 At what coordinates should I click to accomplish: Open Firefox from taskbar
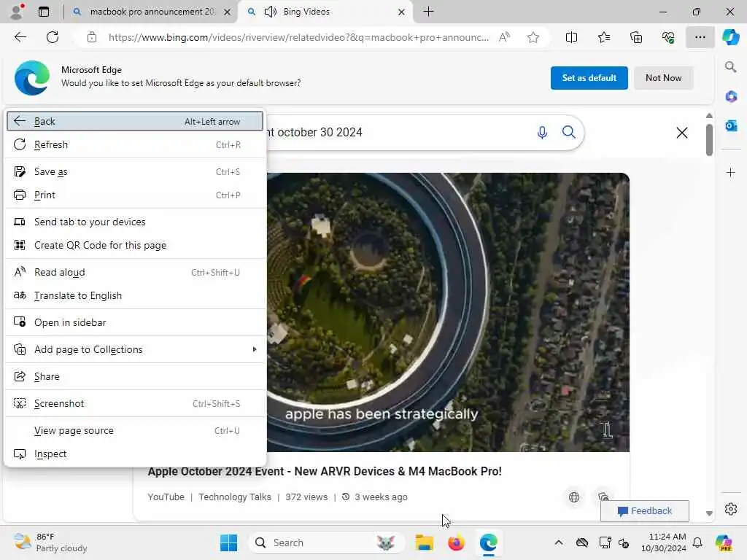(x=456, y=542)
